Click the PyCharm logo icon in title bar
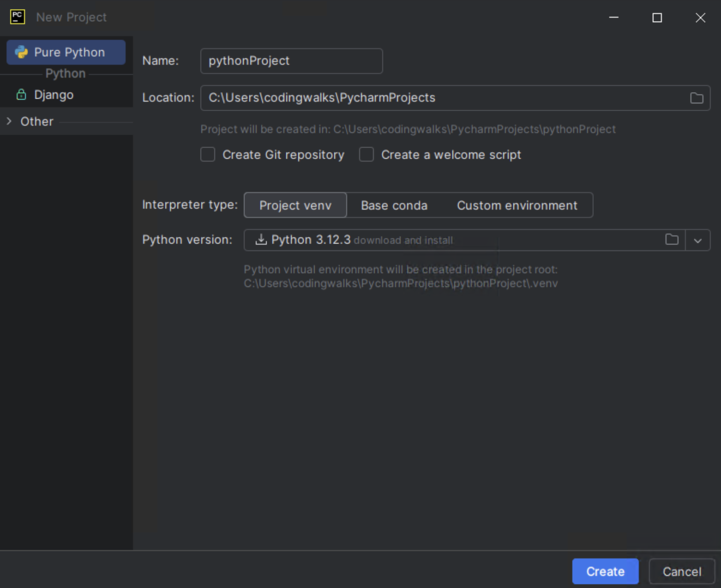This screenshot has height=588, width=721. pyautogui.click(x=18, y=17)
